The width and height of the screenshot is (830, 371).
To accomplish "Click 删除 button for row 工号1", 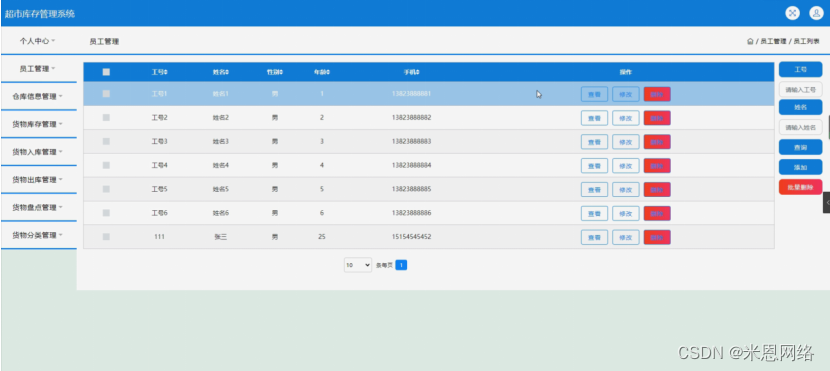I will pos(657,94).
